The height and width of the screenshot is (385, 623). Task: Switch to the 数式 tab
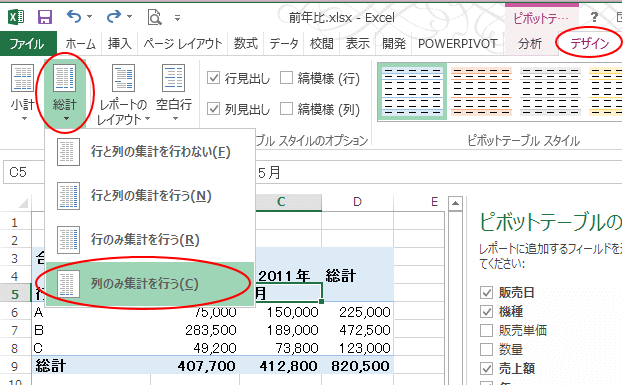coord(246,43)
